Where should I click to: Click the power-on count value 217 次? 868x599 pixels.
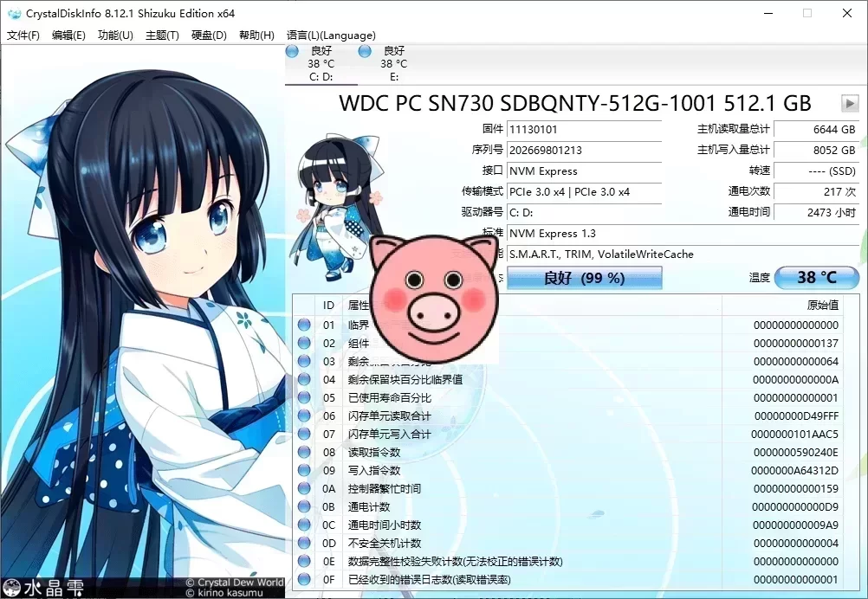click(x=817, y=192)
